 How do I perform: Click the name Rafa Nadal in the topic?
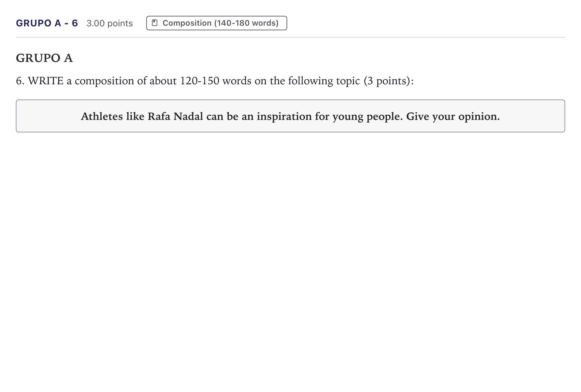pyautogui.click(x=175, y=116)
